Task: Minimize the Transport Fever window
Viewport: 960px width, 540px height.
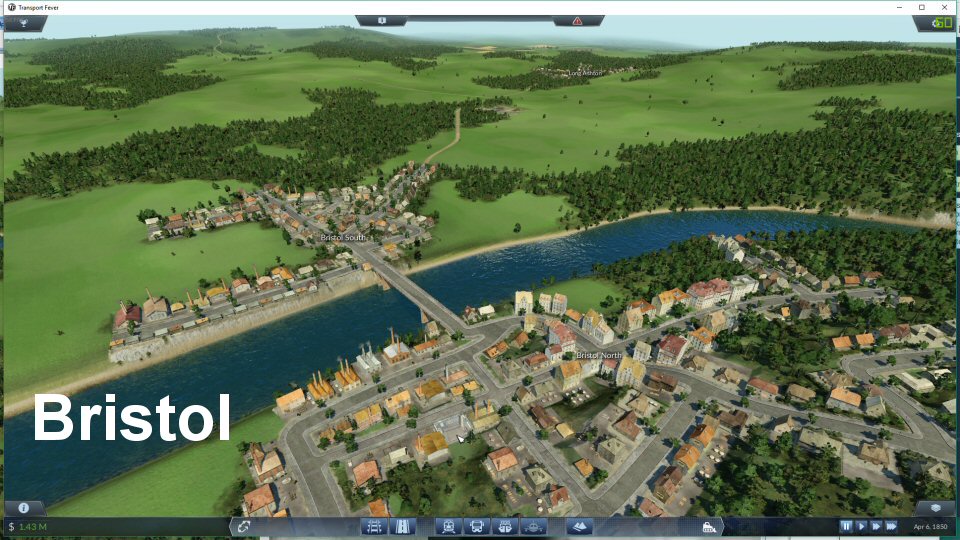Action: point(899,7)
